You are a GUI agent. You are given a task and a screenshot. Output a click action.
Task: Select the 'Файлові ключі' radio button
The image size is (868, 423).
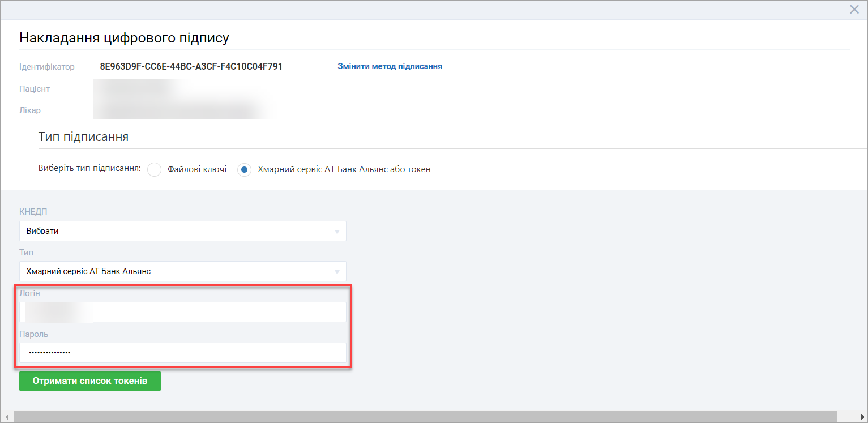pos(155,170)
